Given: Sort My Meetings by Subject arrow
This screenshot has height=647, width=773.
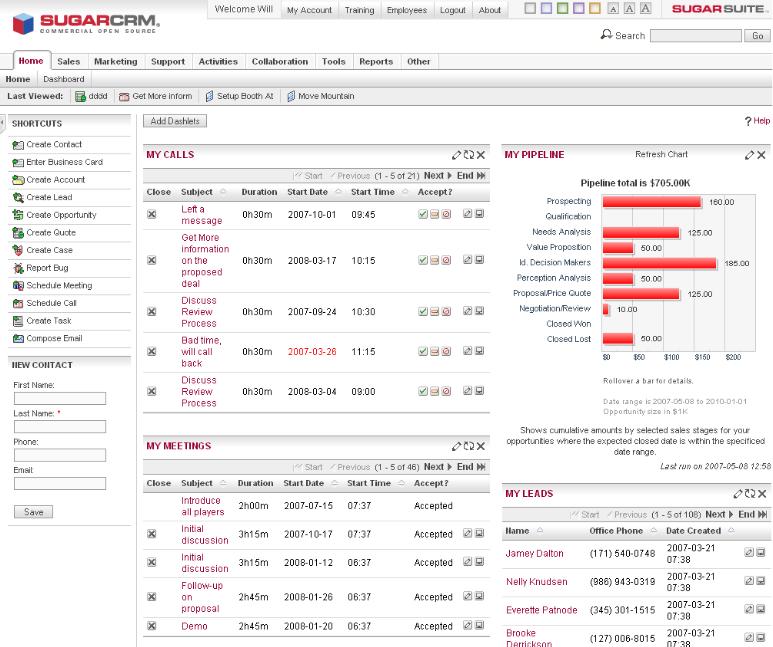Looking at the screenshot, I should (x=223, y=483).
